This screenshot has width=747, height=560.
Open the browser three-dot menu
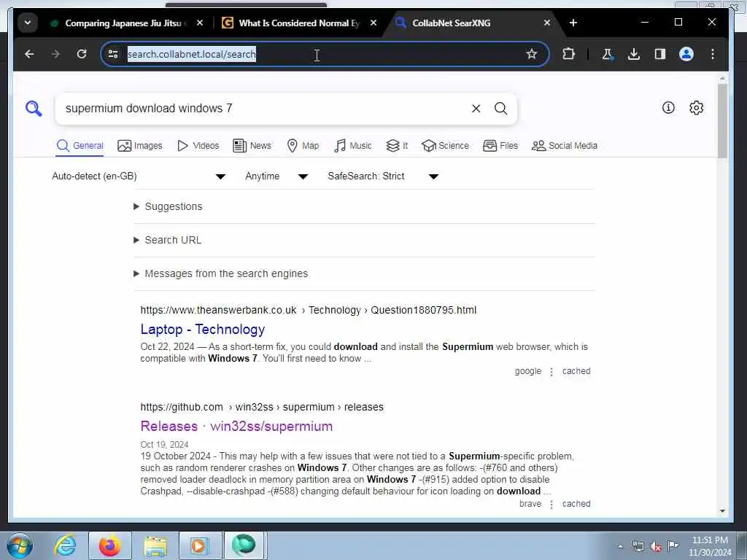click(713, 54)
